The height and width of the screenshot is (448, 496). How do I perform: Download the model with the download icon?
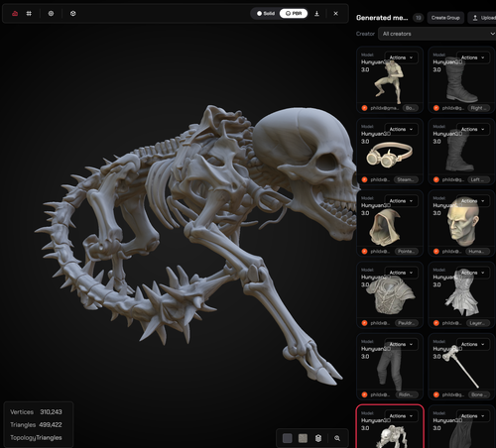click(316, 14)
